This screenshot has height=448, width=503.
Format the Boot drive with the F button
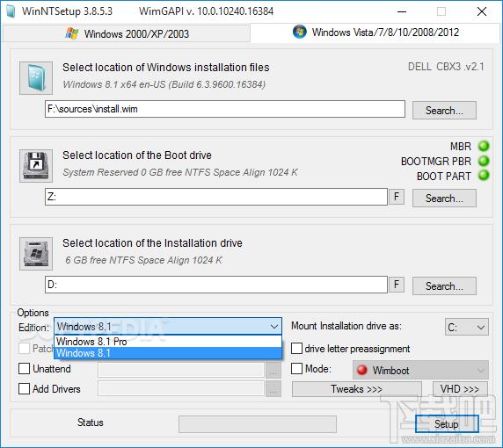pyautogui.click(x=397, y=197)
